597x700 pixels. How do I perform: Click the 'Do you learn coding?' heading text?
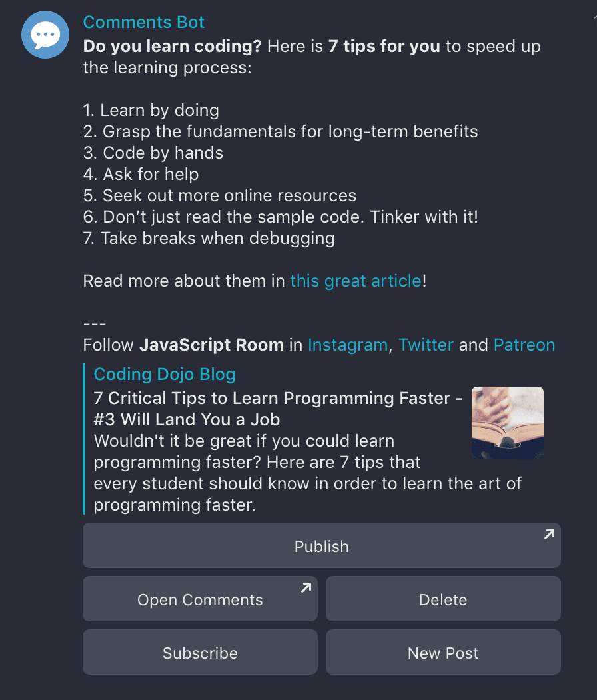click(172, 47)
